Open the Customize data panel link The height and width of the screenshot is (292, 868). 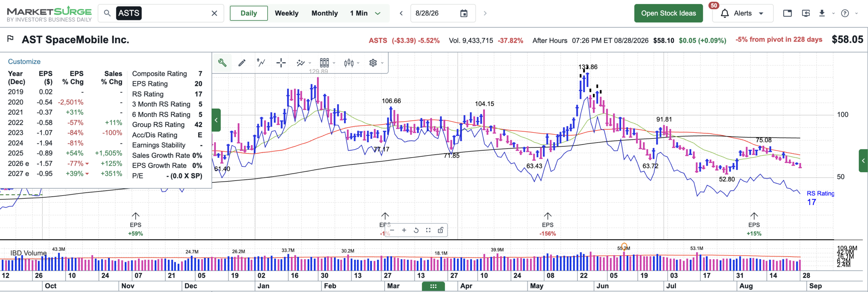tap(24, 61)
